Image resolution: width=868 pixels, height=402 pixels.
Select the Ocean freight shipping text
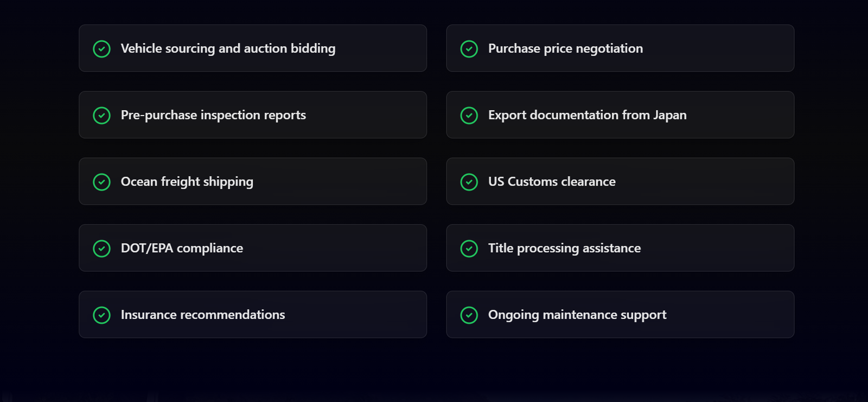click(x=187, y=182)
